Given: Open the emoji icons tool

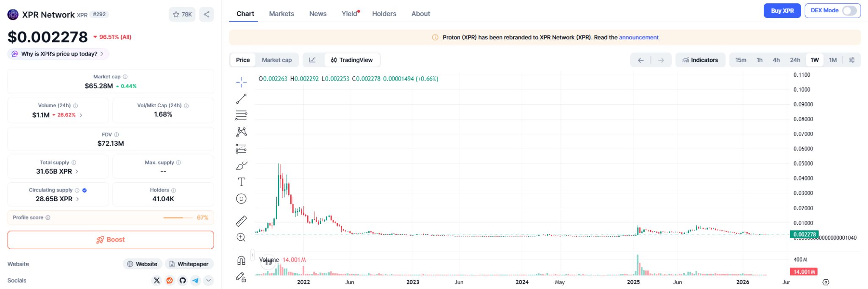Looking at the screenshot, I should coord(241,199).
